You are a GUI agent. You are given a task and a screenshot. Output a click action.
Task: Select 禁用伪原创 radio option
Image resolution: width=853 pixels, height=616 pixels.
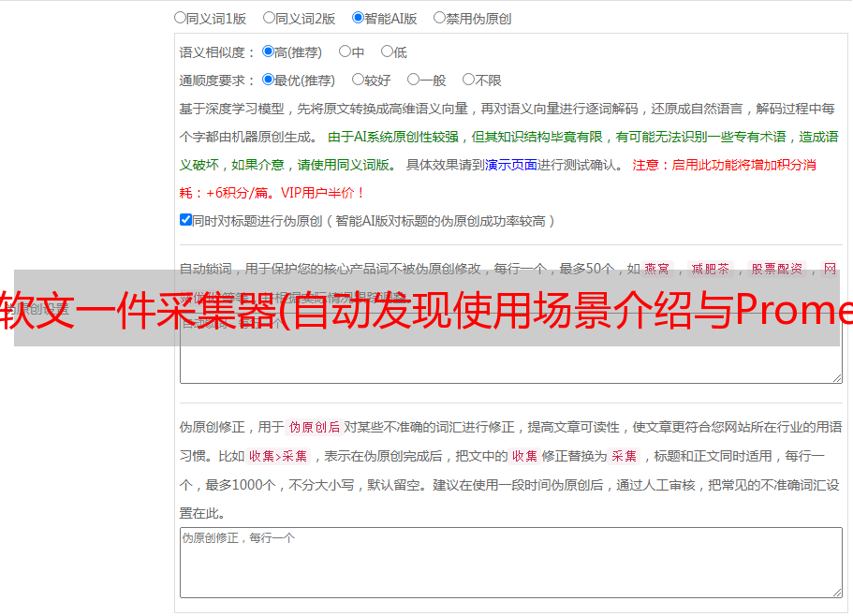(439, 18)
